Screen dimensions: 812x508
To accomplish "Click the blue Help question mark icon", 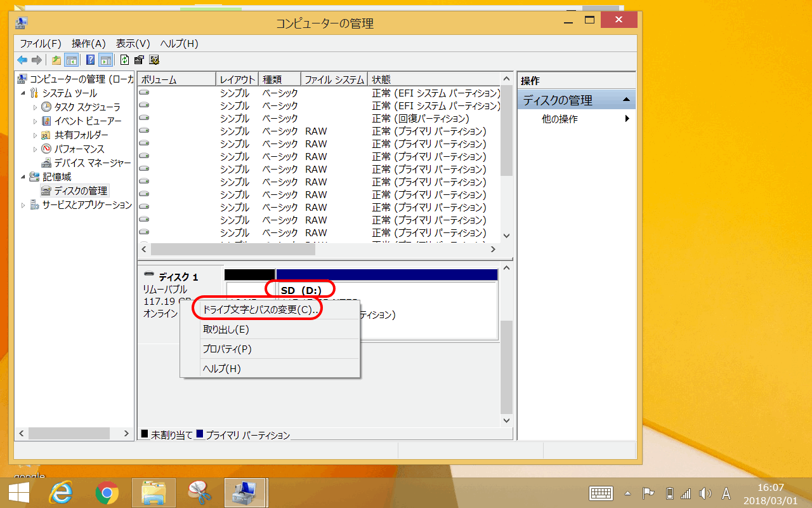I will coord(90,60).
